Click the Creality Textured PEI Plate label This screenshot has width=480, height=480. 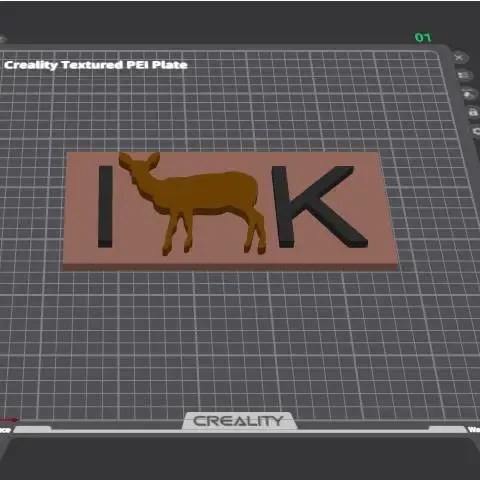(96, 65)
